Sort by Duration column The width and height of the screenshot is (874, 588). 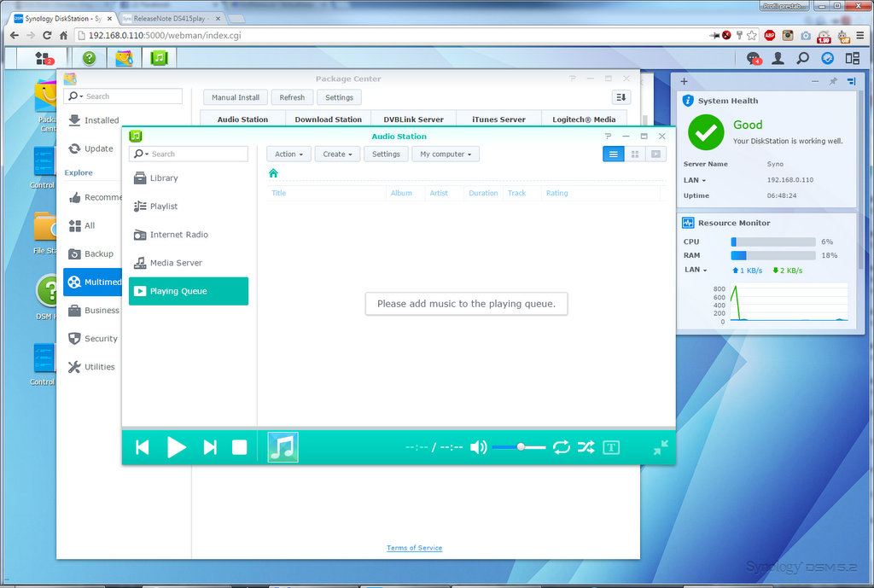tap(483, 194)
